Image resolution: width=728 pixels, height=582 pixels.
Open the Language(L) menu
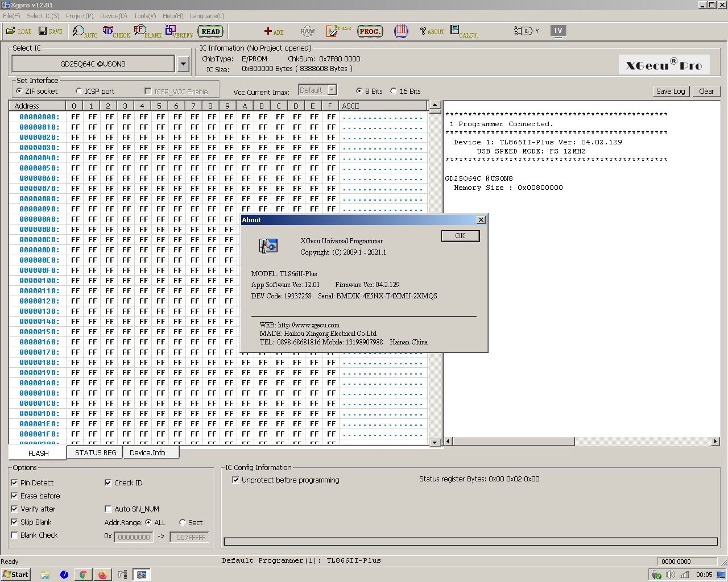tap(207, 16)
